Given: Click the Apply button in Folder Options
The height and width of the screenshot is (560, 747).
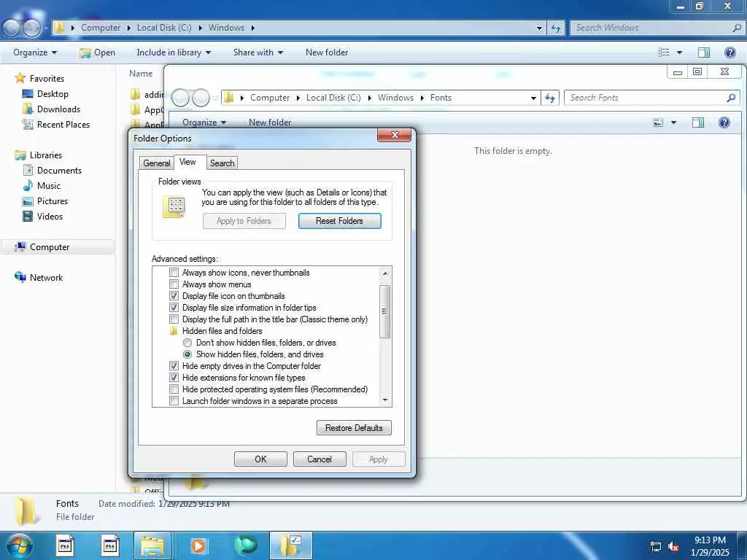Looking at the screenshot, I should click(x=379, y=459).
